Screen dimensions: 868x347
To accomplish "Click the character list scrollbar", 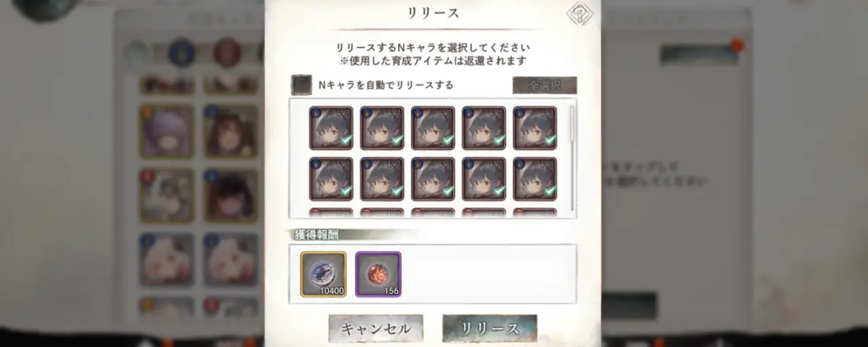I will 572,157.
